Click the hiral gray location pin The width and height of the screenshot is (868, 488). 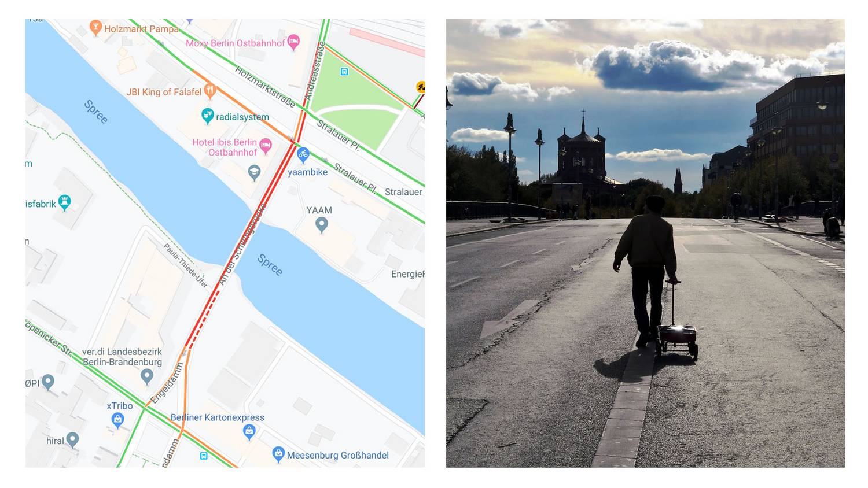tap(72, 440)
